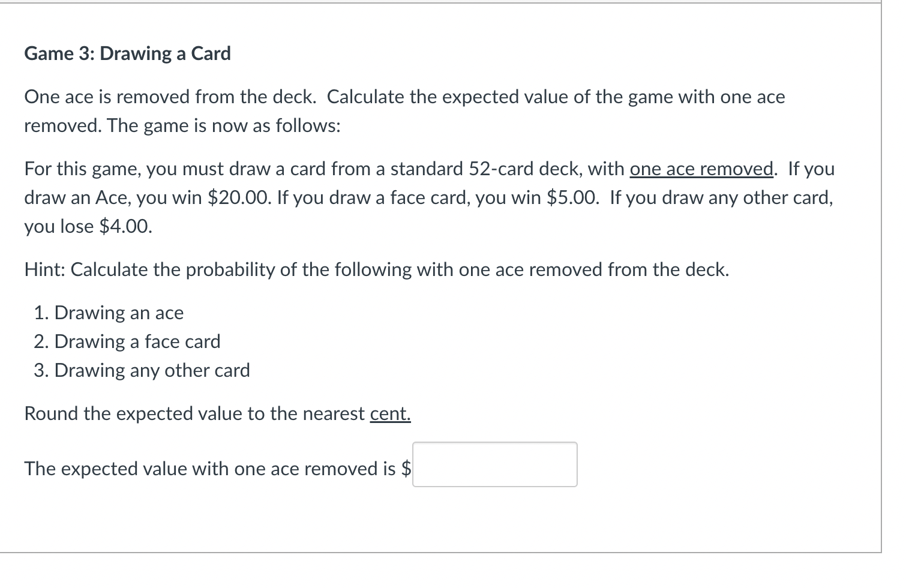This screenshot has width=906, height=588.
Task: Select list item "1. Drawing an ace"
Action: pyautogui.click(x=109, y=313)
